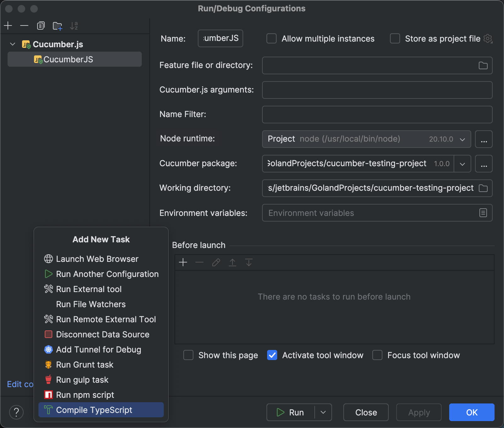Select Compile TypeScript from Add New Task

click(94, 410)
